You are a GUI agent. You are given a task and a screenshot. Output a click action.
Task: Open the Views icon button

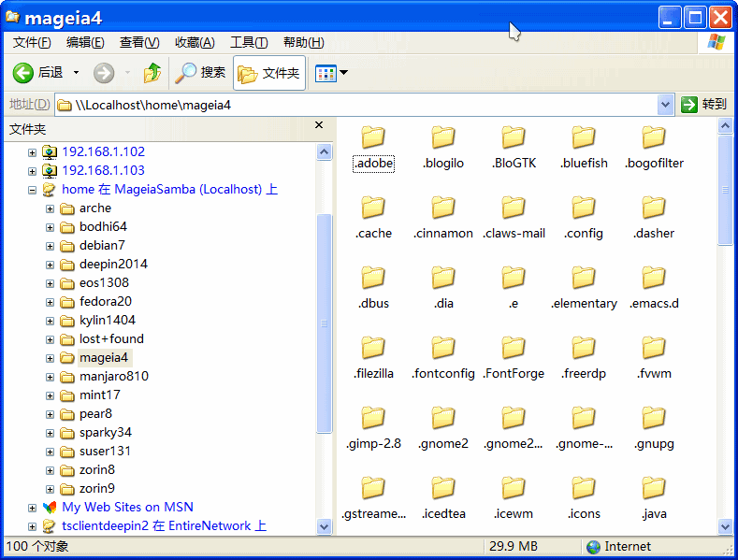[x=326, y=73]
